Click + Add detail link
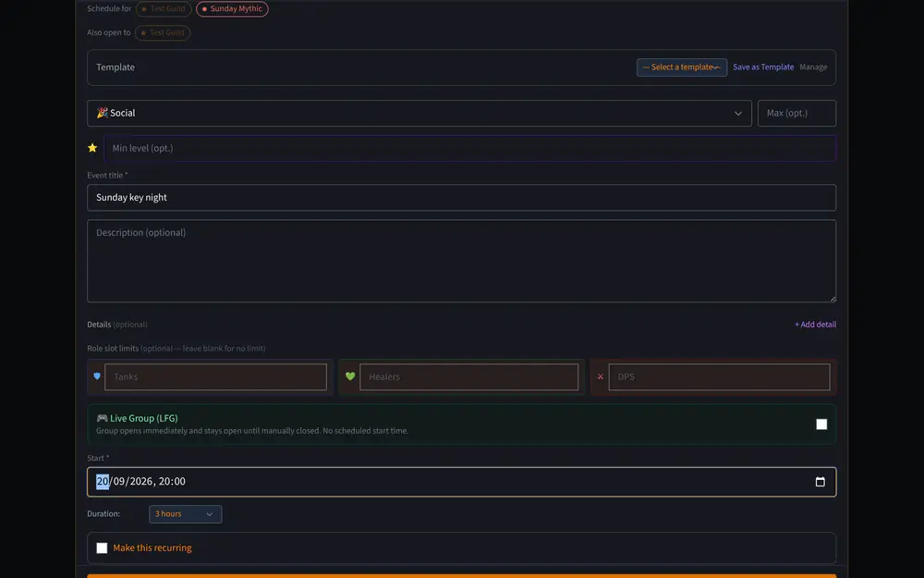Viewport: 924px width, 578px height. [815, 325]
